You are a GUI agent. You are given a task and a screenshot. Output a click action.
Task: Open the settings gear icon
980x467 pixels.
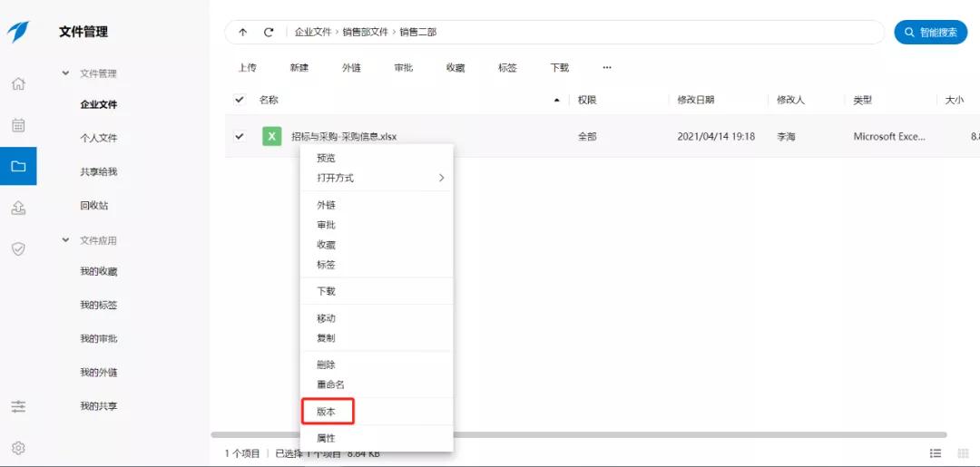click(x=19, y=448)
